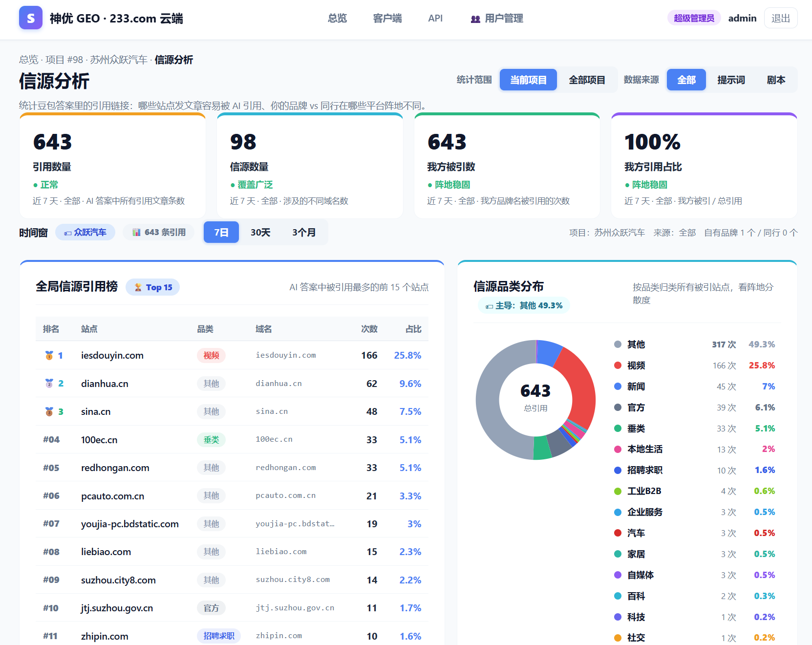Viewport: 812px width, 645px height.
Task: Click the 占比 column header
Action: [x=413, y=329]
